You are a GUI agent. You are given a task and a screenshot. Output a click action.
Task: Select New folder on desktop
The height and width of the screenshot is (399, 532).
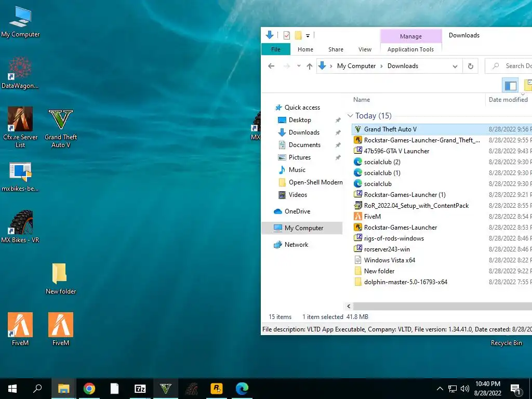click(x=61, y=278)
